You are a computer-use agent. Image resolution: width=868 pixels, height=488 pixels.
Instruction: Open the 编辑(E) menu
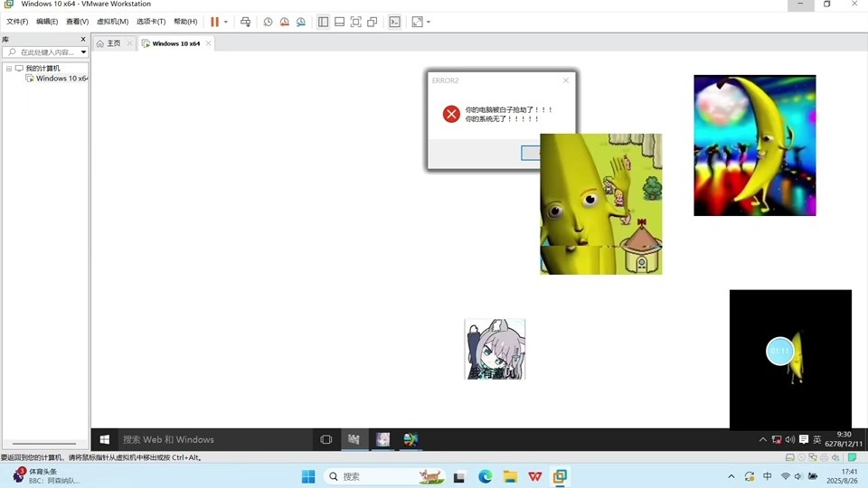[47, 22]
